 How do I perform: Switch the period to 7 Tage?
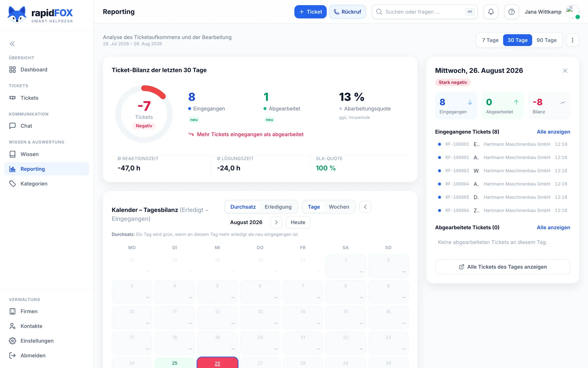(490, 40)
